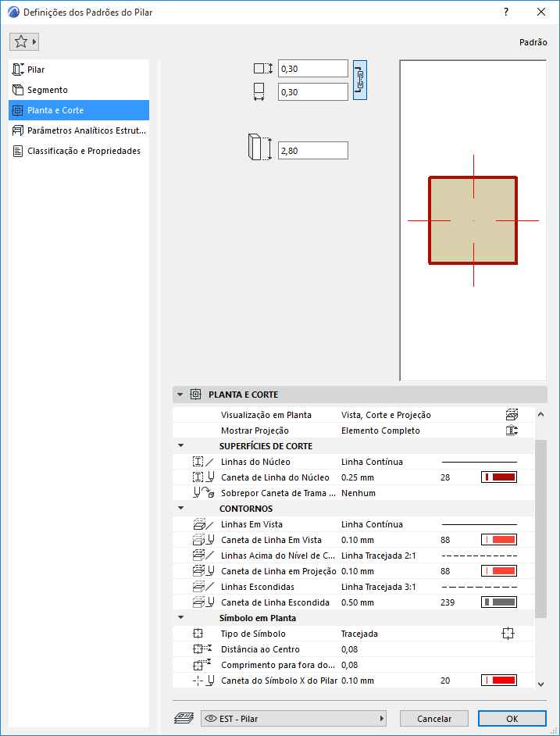The width and height of the screenshot is (560, 736).
Task: Click the Linhas Em Vista row icon
Action: (203, 524)
